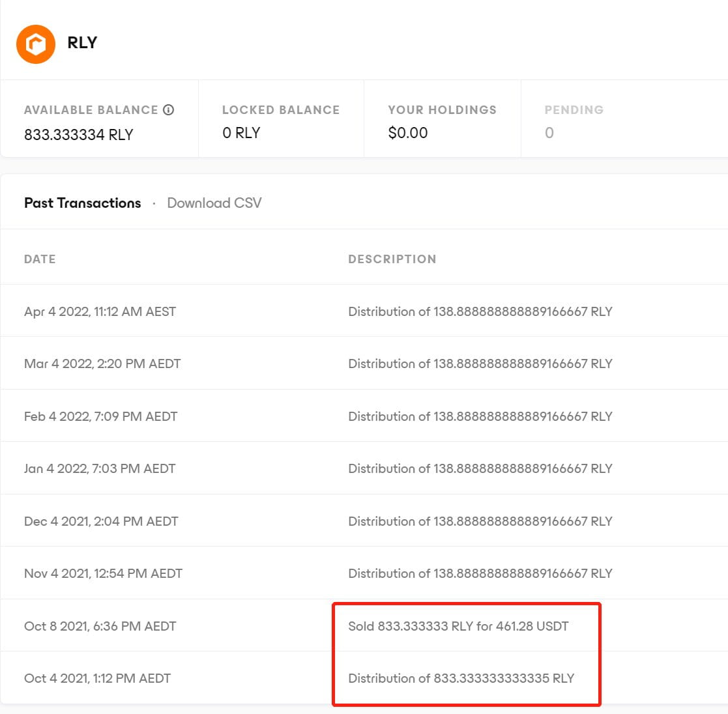Select the RLY title text

tap(83, 43)
